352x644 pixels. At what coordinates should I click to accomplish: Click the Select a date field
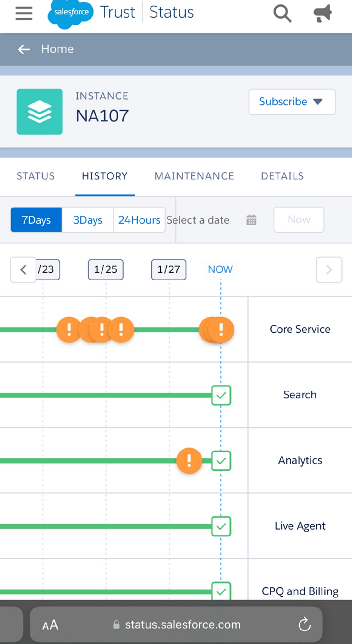tap(198, 220)
